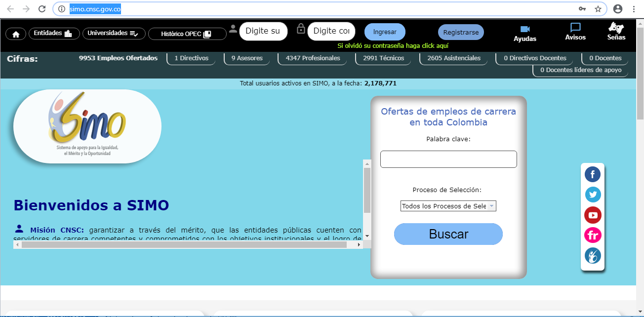Click the Señas sign language icon
The image size is (644, 317).
coord(616,28)
